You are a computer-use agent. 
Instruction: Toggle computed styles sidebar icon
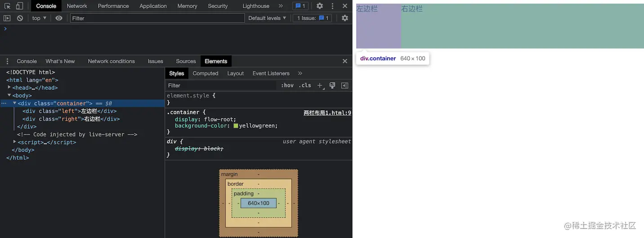[345, 85]
